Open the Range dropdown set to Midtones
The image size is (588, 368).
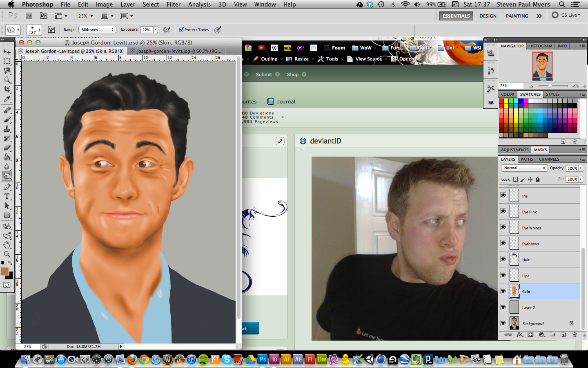[97, 29]
